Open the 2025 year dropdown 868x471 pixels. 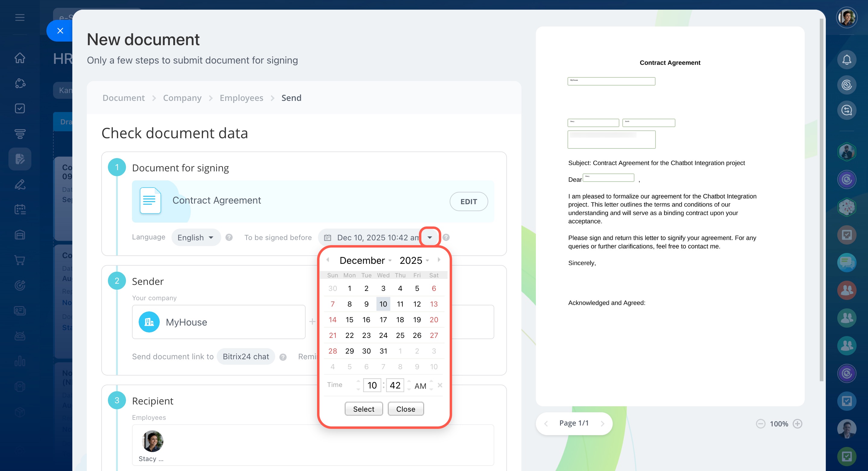(x=414, y=260)
